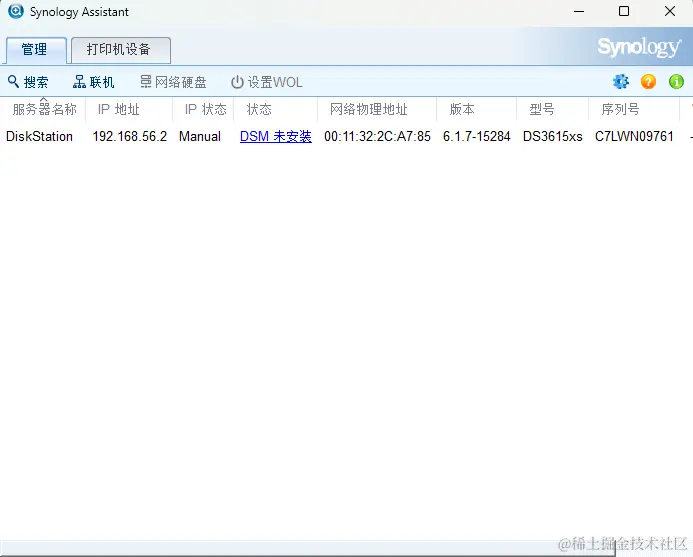Click the Synology logo at top right

639,47
